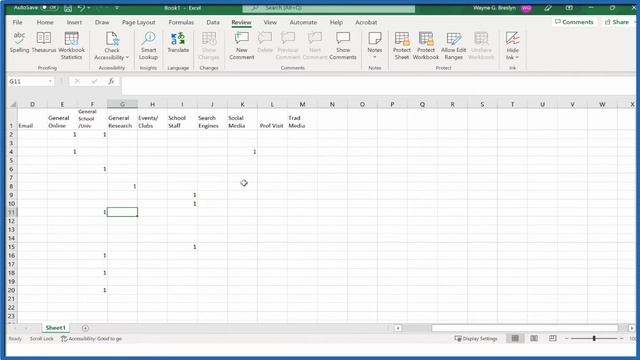The height and width of the screenshot is (360, 640).
Task: Open the pen drawing mode icon
Action: tap(548, 8)
